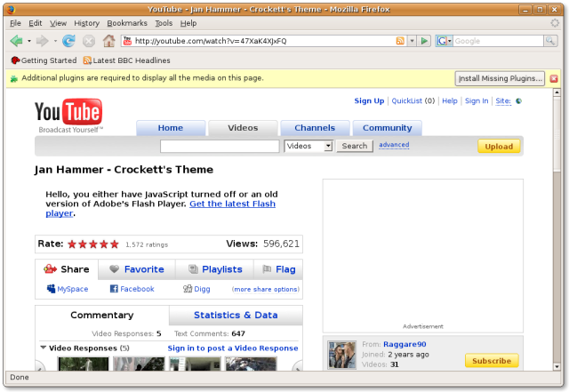Open Getting Started bookmark
This screenshot has height=392, width=569.
coord(44,60)
